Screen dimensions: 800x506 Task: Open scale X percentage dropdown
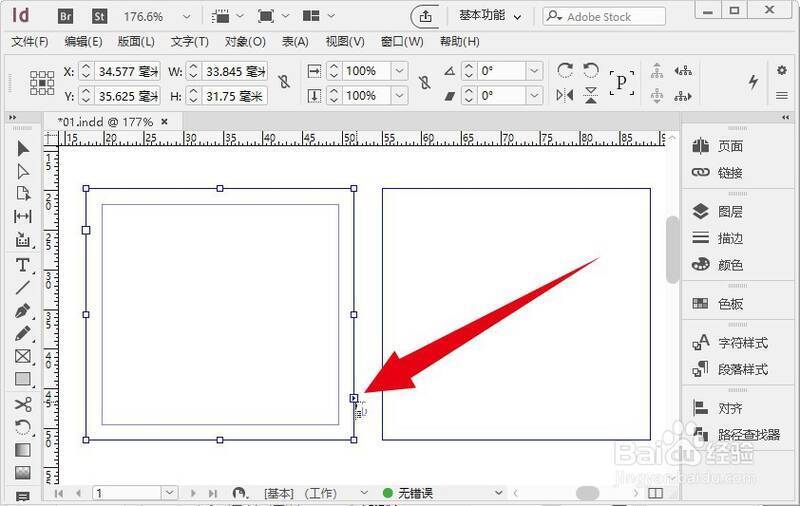coord(399,70)
